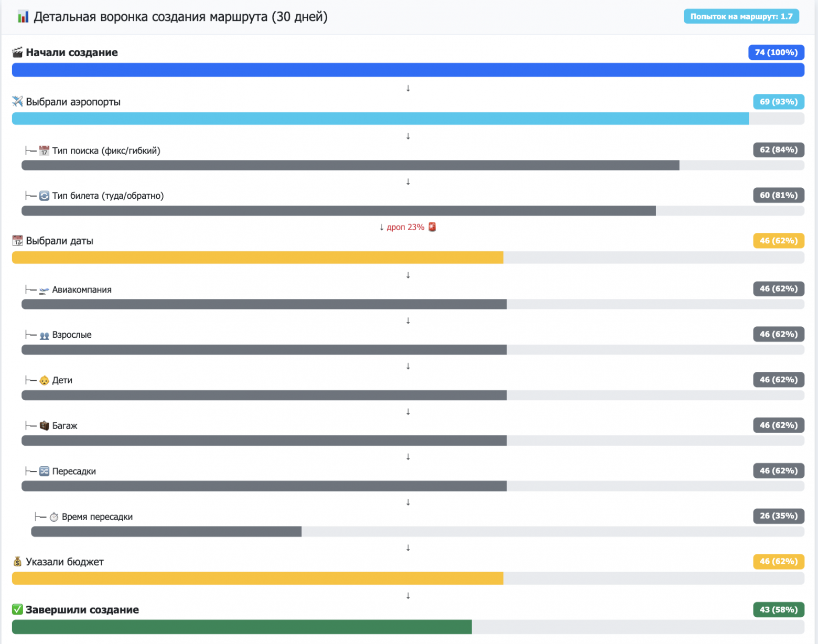Click the light blue Выбрали аэропорты progress bar
818x644 pixels.
pyautogui.click(x=408, y=119)
